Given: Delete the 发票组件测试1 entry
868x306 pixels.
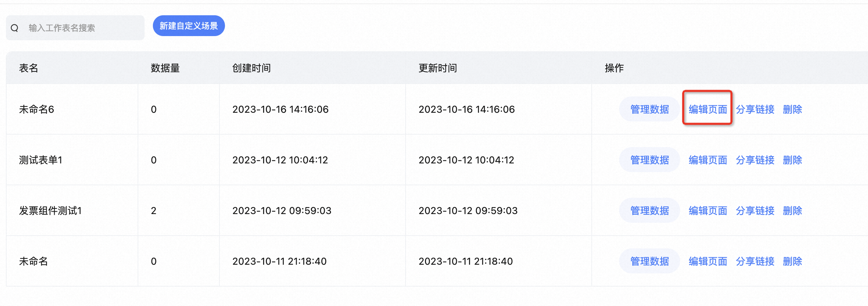Looking at the screenshot, I should [x=792, y=211].
